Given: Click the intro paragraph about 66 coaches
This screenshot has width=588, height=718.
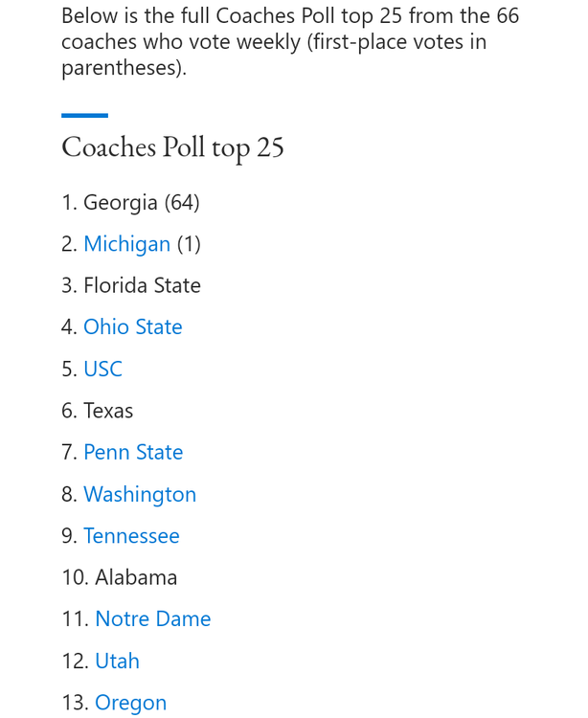Looking at the screenshot, I should (x=287, y=42).
